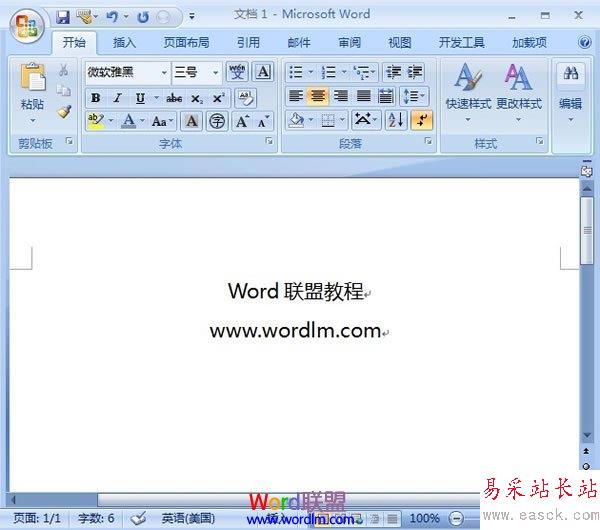The image size is (600, 530).
Task: Click the Enclose Characters circle icon
Action: (217, 122)
